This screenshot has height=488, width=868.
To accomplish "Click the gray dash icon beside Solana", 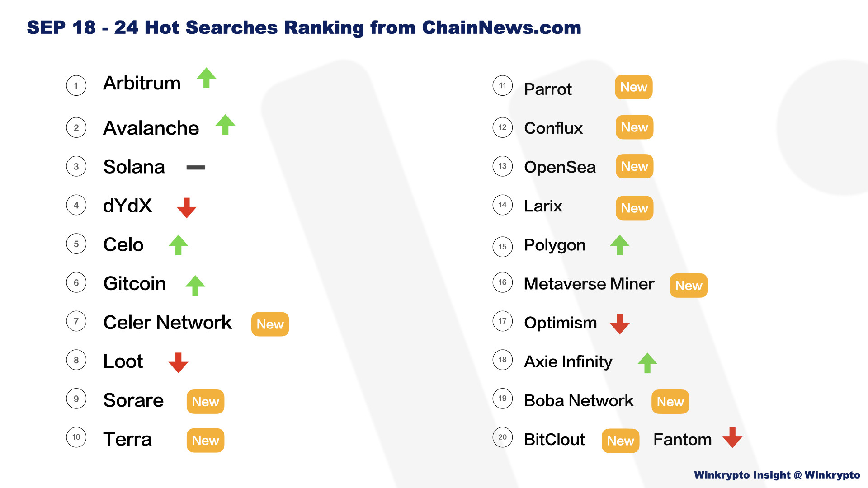I will 196,167.
